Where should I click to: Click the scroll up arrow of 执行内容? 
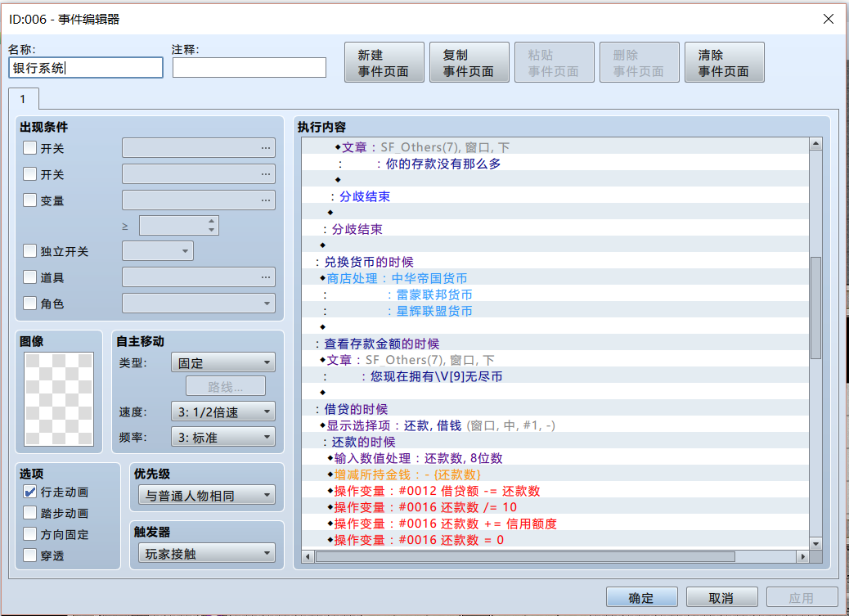815,144
